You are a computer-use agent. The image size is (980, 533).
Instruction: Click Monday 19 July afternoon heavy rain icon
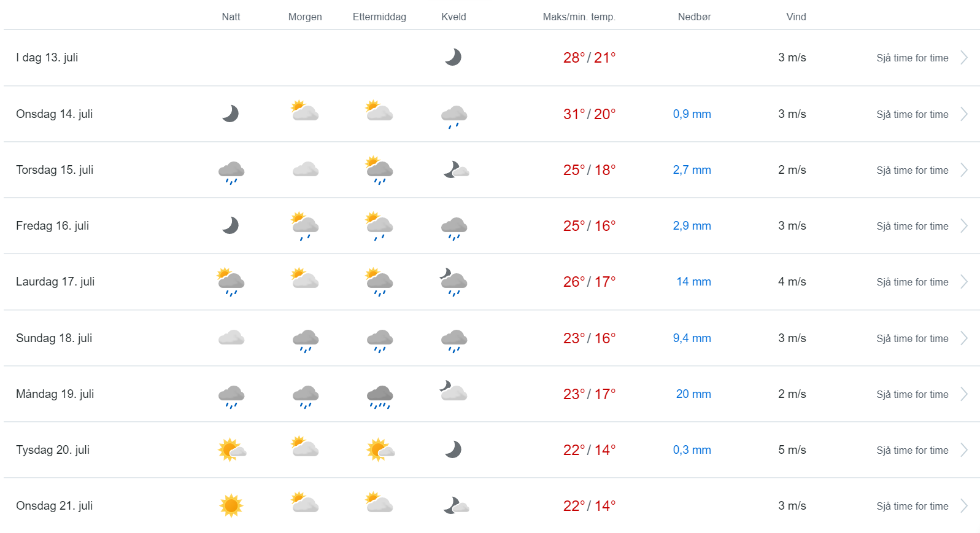380,396
